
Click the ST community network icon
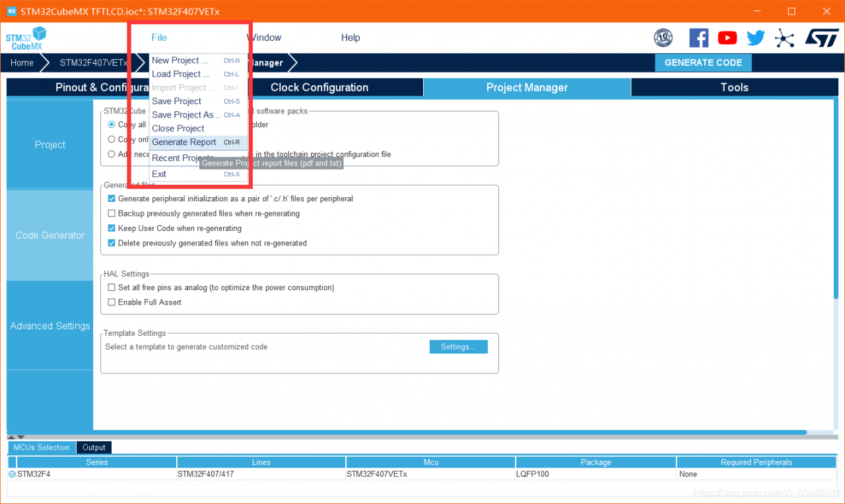coord(784,38)
